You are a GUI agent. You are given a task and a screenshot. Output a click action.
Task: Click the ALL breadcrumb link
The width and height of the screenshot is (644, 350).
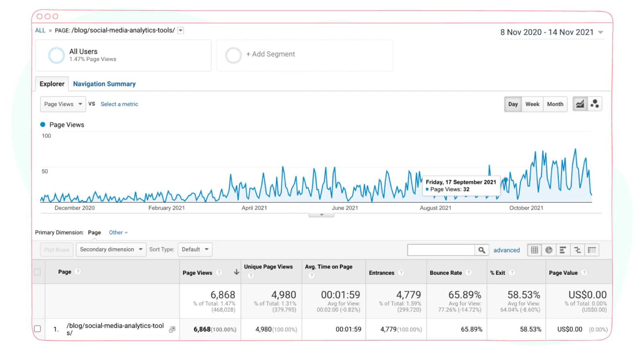[40, 30]
